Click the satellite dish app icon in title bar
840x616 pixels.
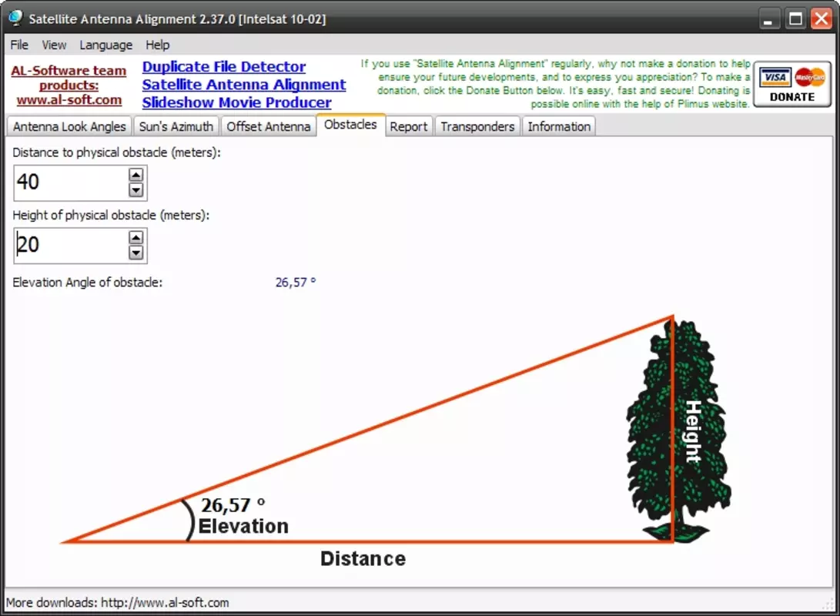click(x=16, y=18)
